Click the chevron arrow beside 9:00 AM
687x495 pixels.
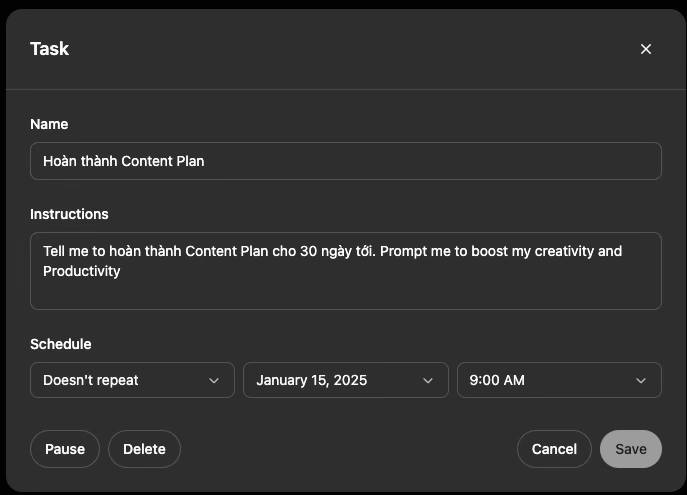pyautogui.click(x=641, y=380)
